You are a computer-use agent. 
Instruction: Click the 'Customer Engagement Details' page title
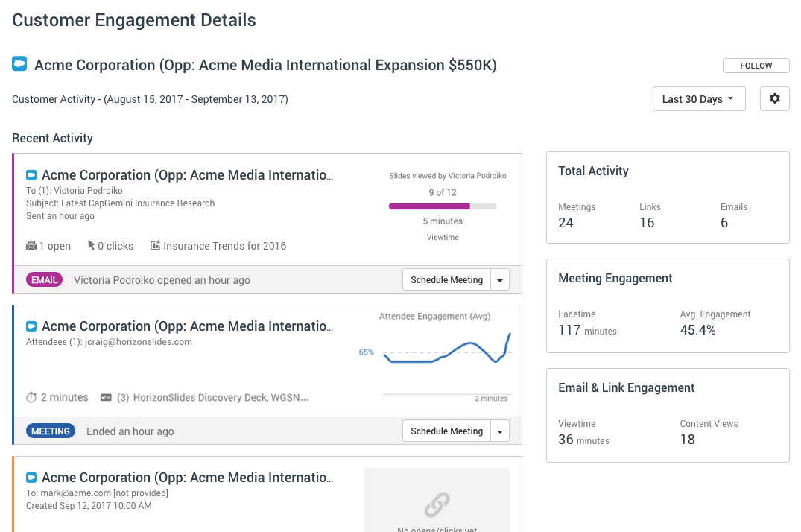pos(134,20)
